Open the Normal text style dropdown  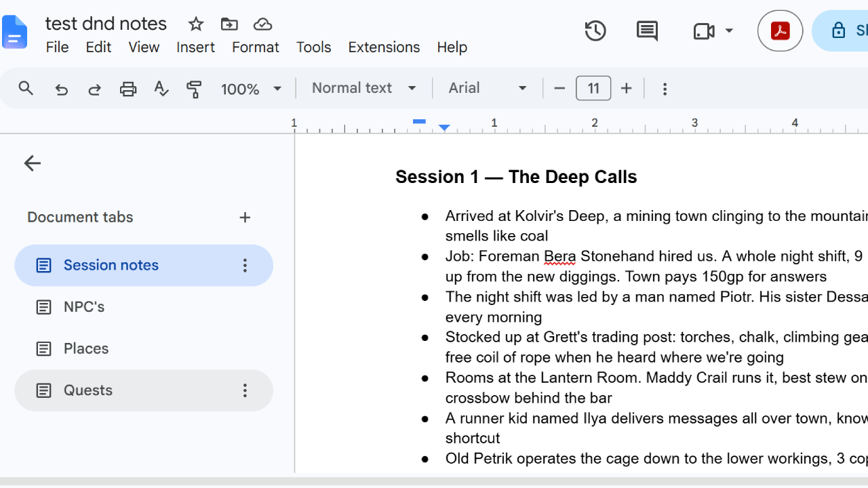tap(364, 88)
